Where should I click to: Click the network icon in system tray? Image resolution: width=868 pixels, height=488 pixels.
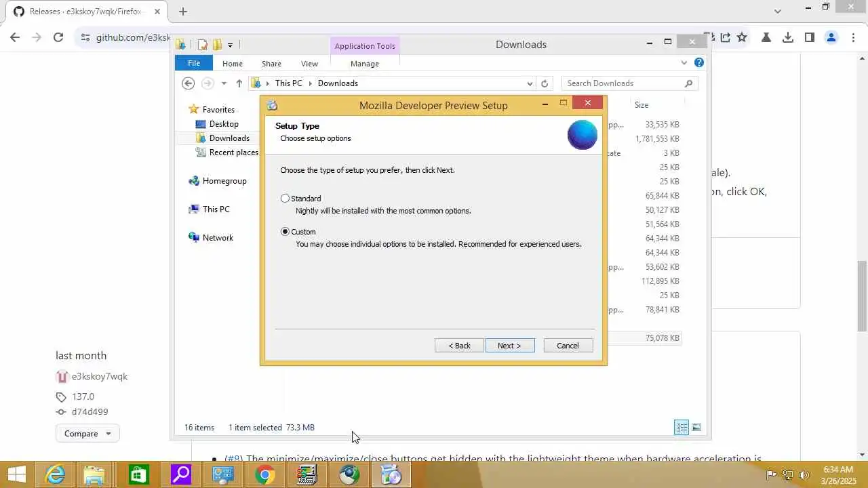[788, 474]
